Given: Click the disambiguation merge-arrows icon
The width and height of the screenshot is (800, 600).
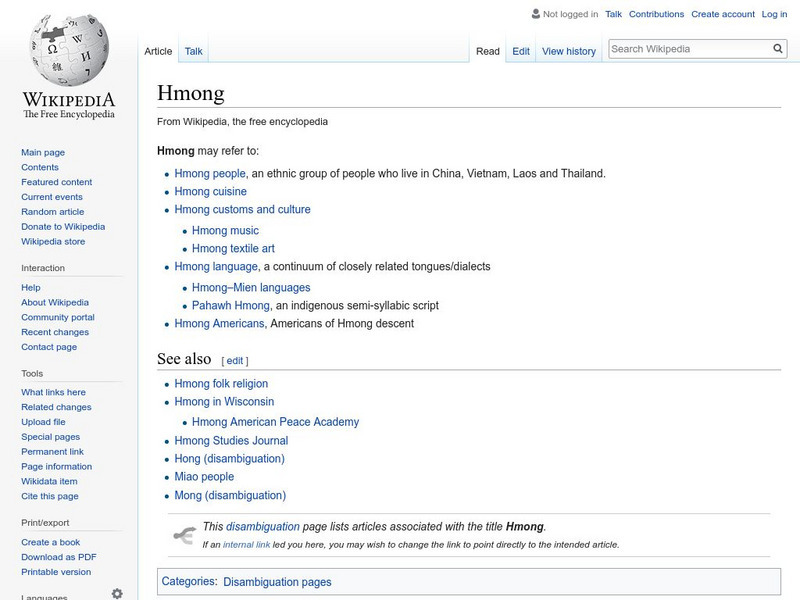Looking at the screenshot, I should pyautogui.click(x=185, y=535).
